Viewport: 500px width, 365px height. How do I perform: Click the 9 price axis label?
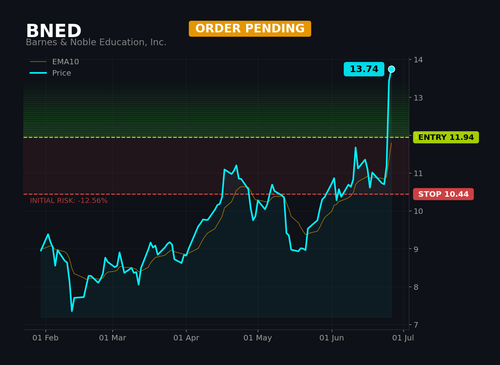[x=416, y=249]
